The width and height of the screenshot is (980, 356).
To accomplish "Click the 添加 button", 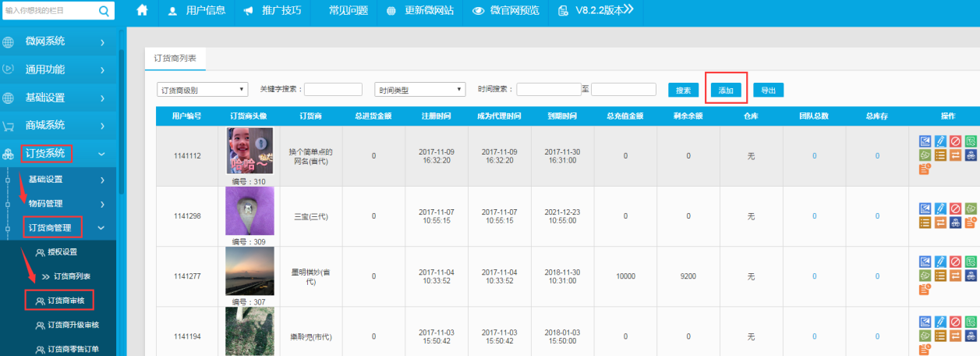I will pos(726,91).
